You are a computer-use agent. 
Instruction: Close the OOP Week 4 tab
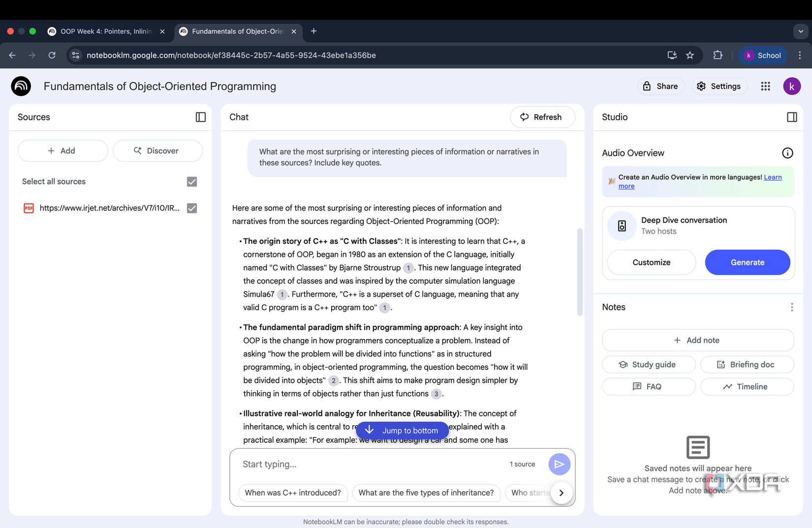[x=162, y=31]
